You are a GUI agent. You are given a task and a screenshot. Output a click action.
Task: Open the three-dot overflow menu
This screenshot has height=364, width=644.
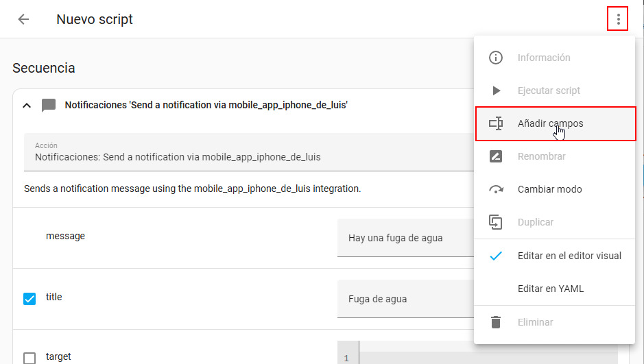pyautogui.click(x=618, y=19)
